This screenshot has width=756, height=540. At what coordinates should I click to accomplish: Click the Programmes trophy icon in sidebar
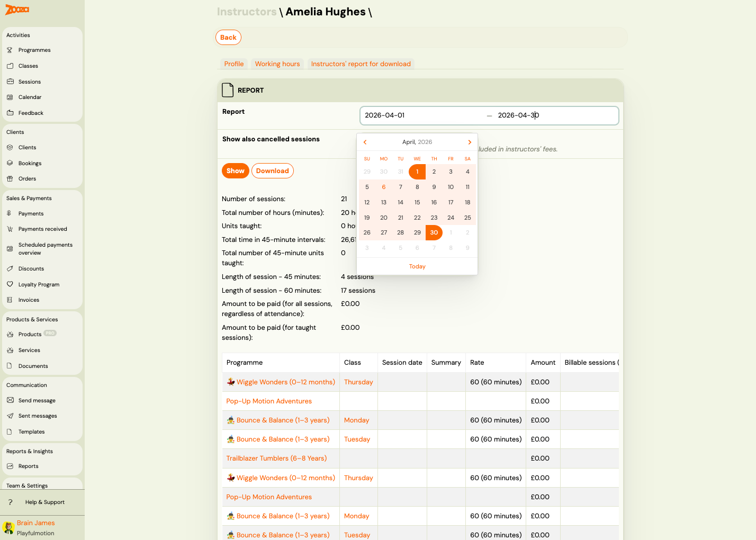click(10, 50)
